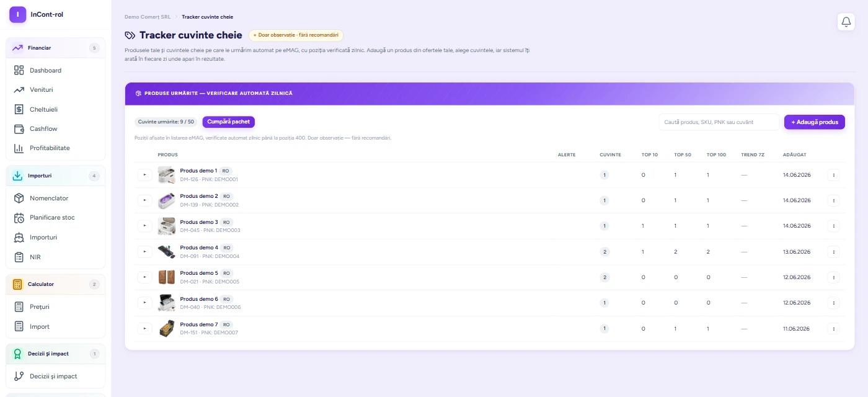Open row menu for Produs demo 1
Image resolution: width=868 pixels, height=397 pixels.
click(834, 175)
